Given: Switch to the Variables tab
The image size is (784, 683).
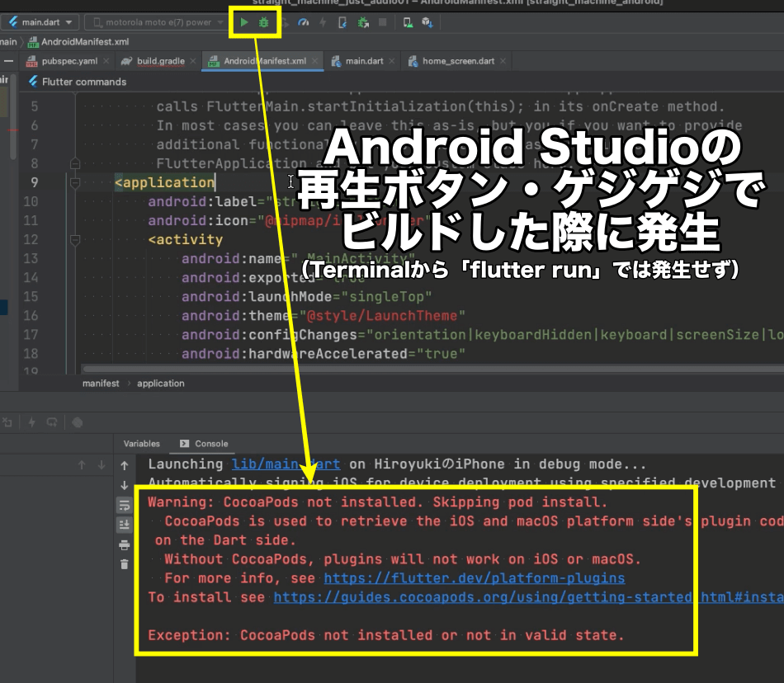Looking at the screenshot, I should click(x=141, y=444).
